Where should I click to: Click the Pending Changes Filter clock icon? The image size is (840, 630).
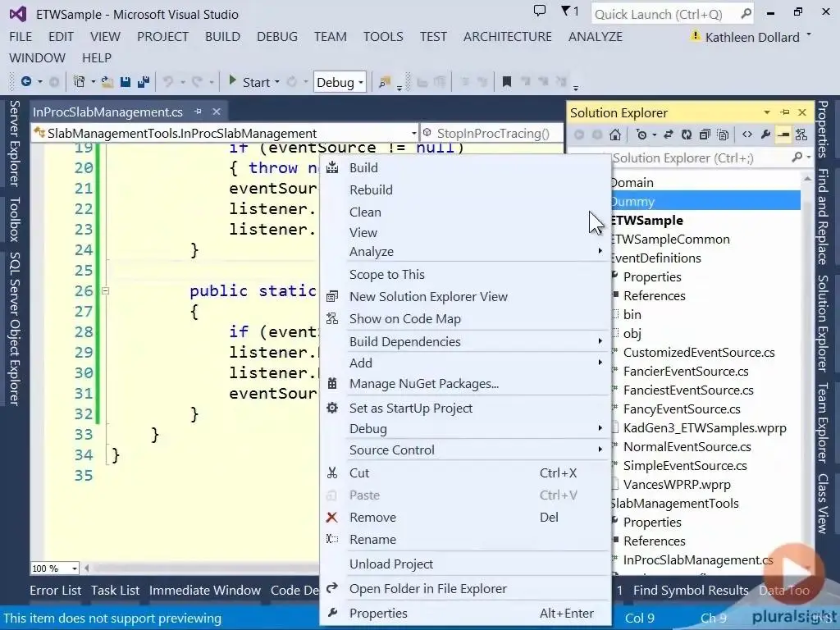[x=641, y=135]
